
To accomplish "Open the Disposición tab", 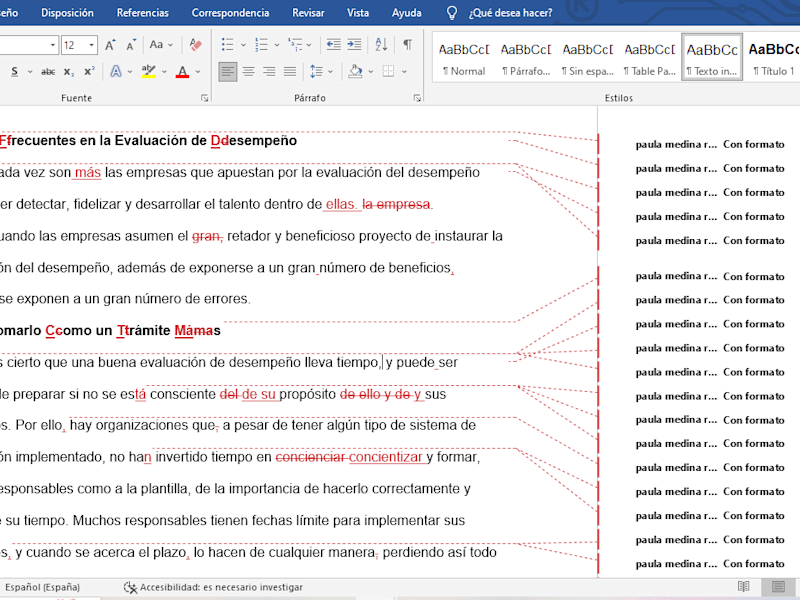I will (67, 13).
